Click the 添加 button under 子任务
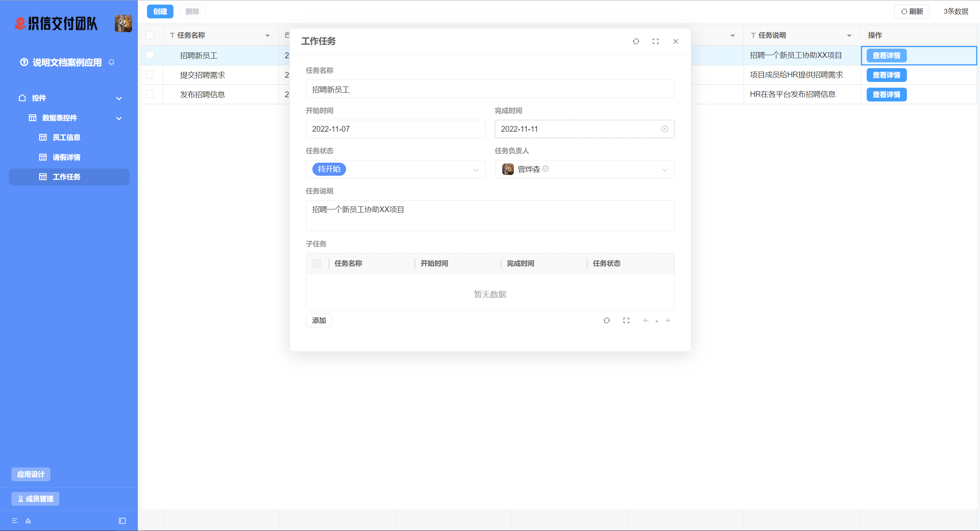The height and width of the screenshot is (531, 980). [319, 320]
